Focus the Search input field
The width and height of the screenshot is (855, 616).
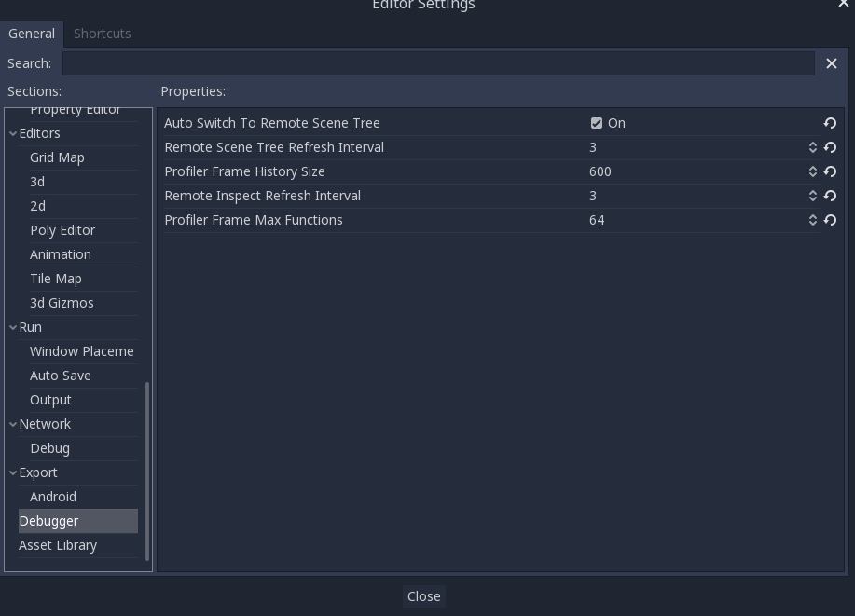[438, 63]
